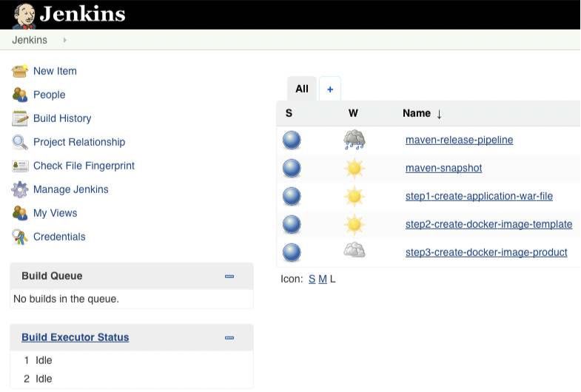
Task: Click the status ball for step1-create-application-war-file
Action: tap(292, 196)
